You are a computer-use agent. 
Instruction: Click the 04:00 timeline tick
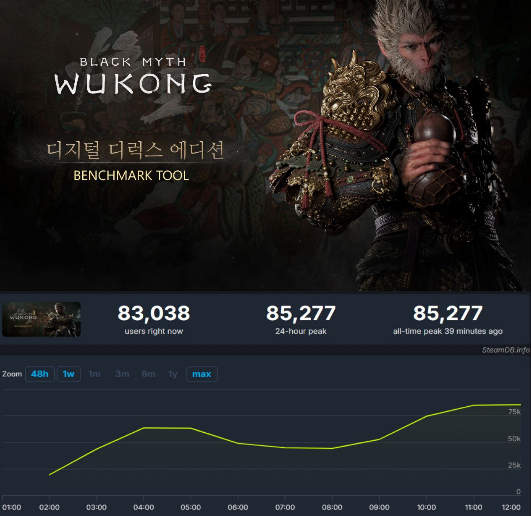(x=144, y=507)
